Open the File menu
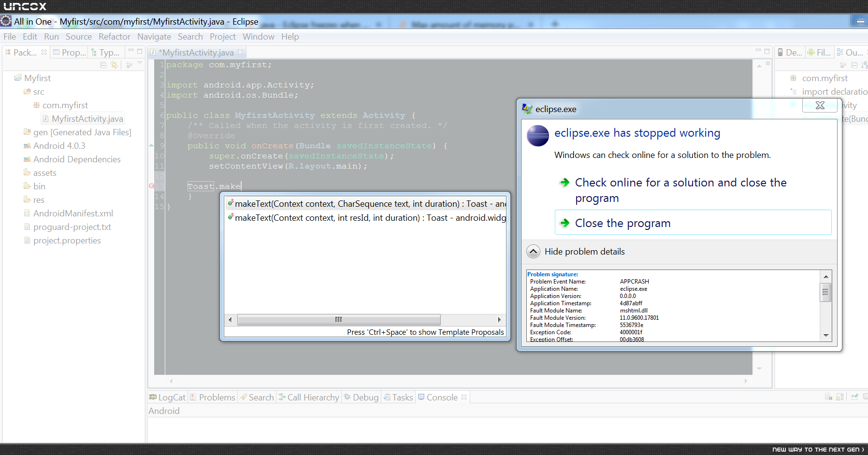This screenshot has height=455, width=868. [10, 37]
